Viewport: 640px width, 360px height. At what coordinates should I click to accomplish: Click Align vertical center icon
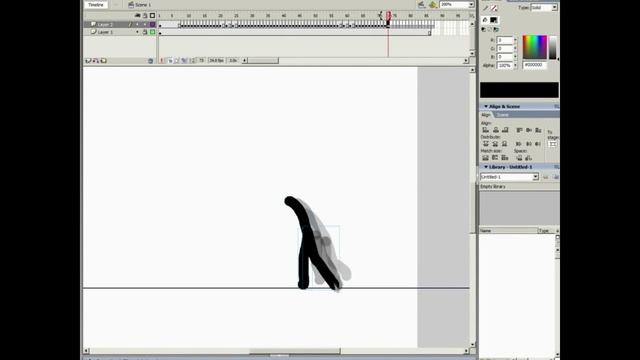click(529, 130)
